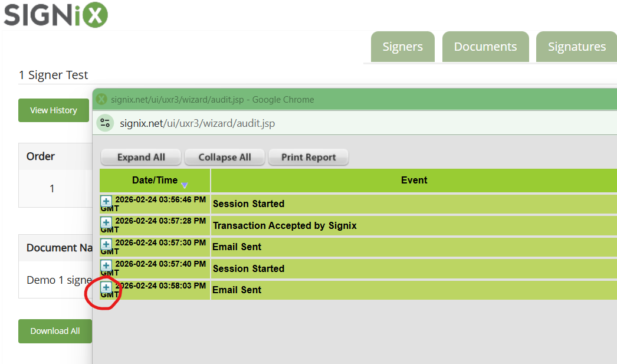Image resolution: width=617 pixels, height=364 pixels.
Task: Expand the 03:56:46 PM Session Started entry
Action: [x=106, y=201]
